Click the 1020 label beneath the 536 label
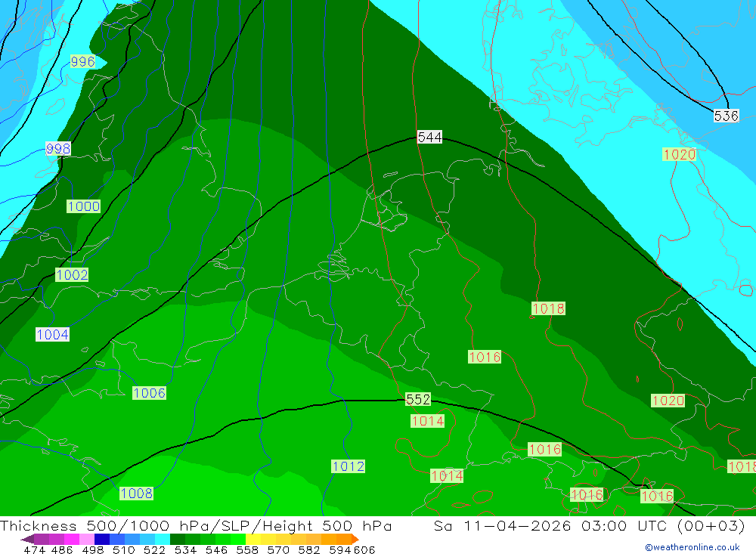The image size is (756, 554). tap(680, 154)
